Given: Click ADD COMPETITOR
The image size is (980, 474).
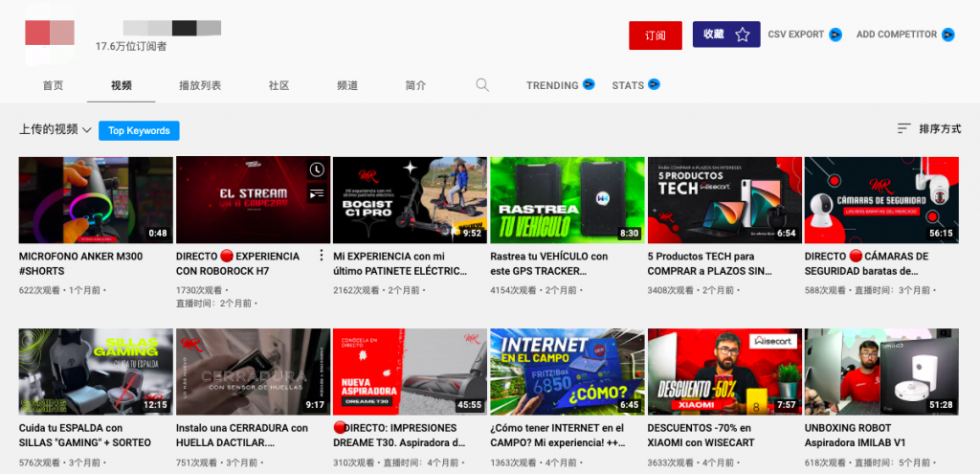Looking at the screenshot, I should (x=905, y=34).
